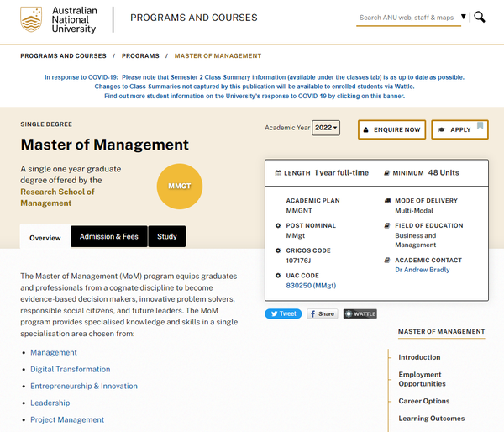Open the search scope dropdown arrow
This screenshot has height=432, width=504.
coord(463,17)
